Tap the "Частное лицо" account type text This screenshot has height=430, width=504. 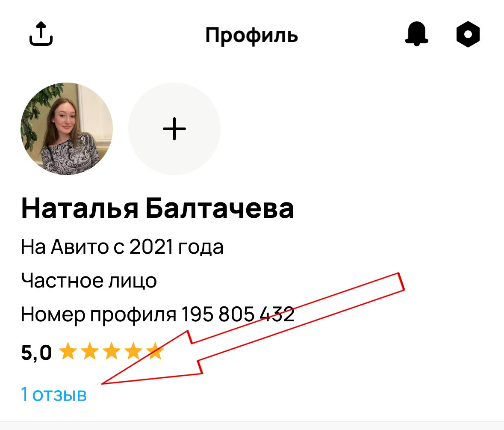(89, 280)
